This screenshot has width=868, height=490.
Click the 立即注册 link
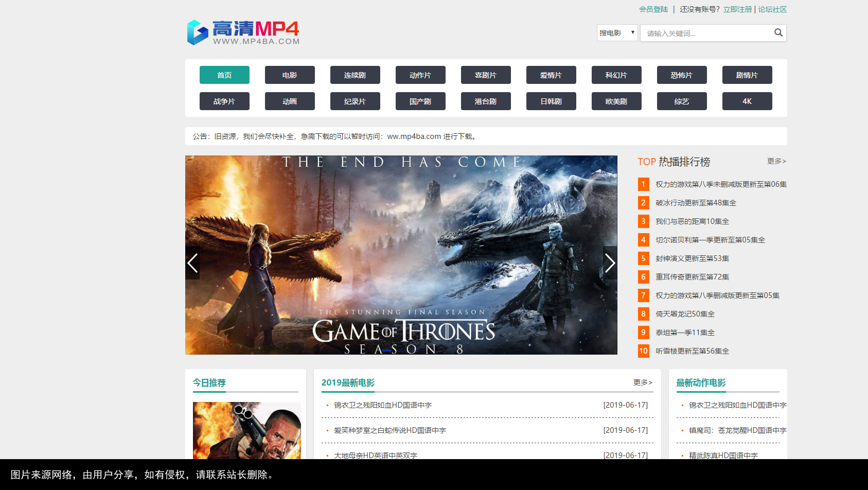737,9
